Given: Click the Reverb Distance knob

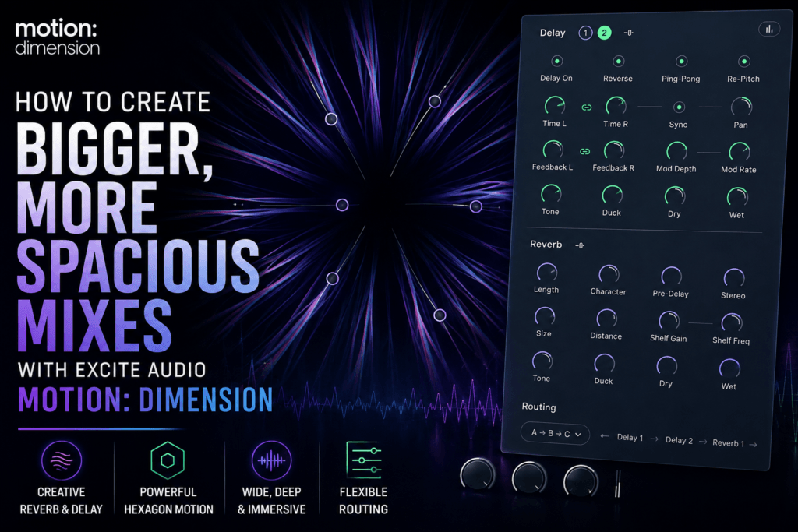Looking at the screenshot, I should [606, 319].
